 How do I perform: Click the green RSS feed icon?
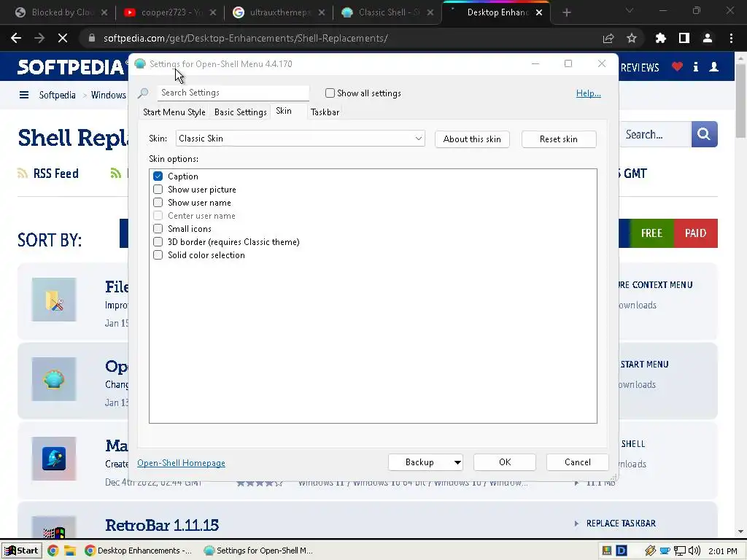point(115,174)
